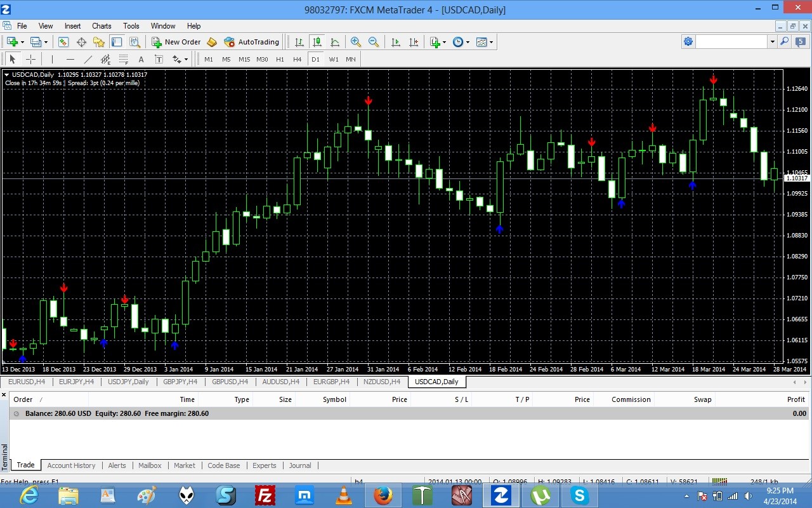Show hidden system tray icons arrow
This screenshot has width=812, height=508.
click(687, 496)
